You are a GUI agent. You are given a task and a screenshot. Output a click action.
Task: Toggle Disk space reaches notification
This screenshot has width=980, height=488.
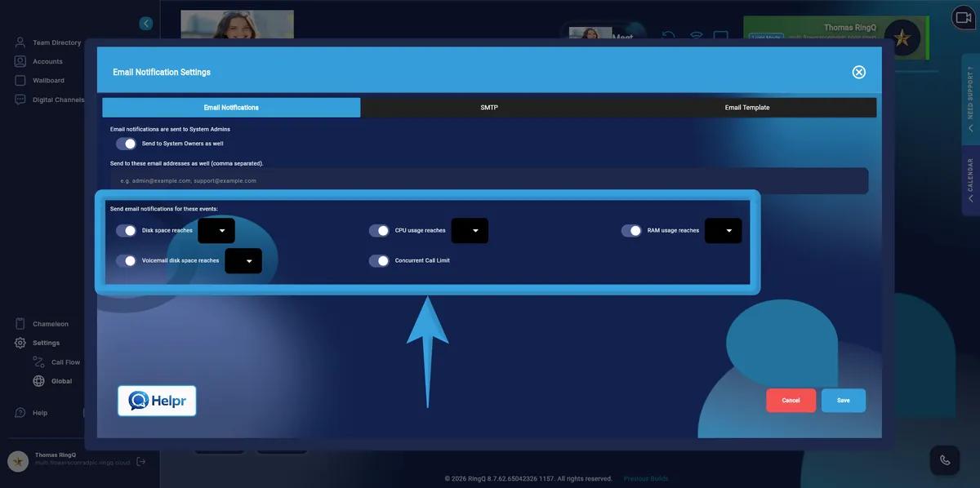126,231
